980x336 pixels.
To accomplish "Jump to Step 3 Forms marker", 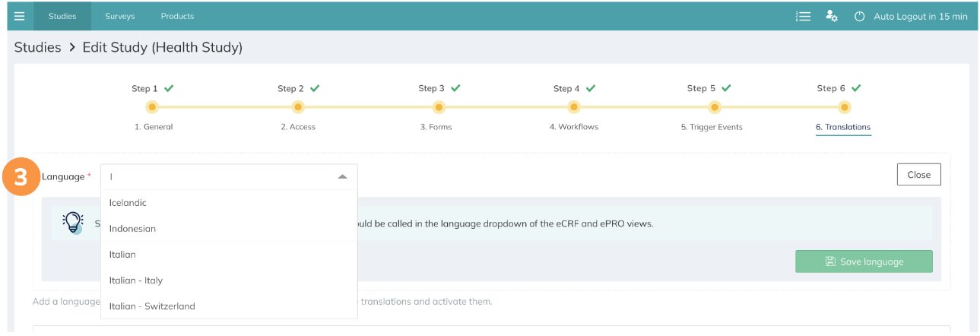I will point(438,107).
